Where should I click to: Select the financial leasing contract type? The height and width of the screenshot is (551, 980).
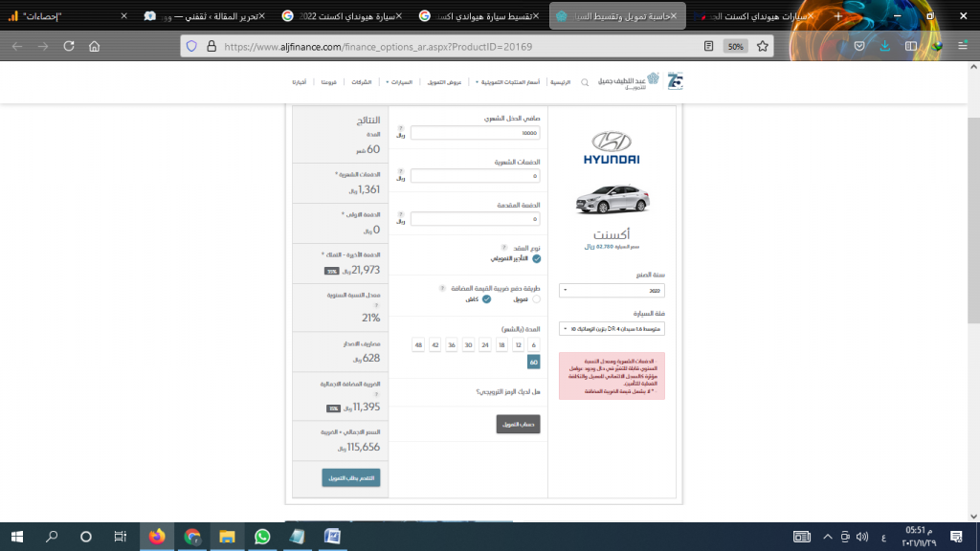(536, 258)
